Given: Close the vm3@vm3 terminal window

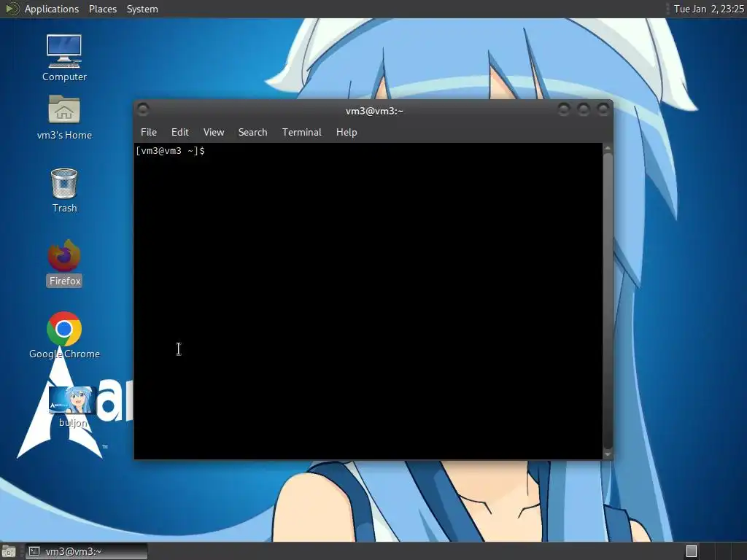Looking at the screenshot, I should [603, 110].
